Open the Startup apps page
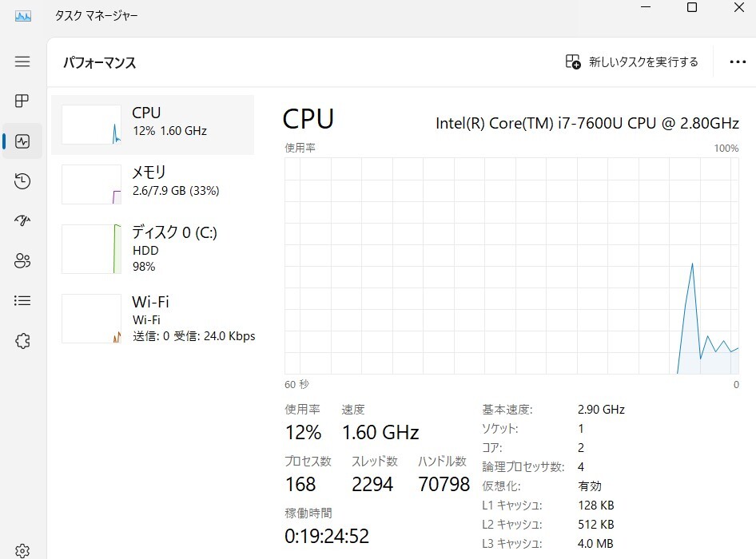 click(x=22, y=220)
